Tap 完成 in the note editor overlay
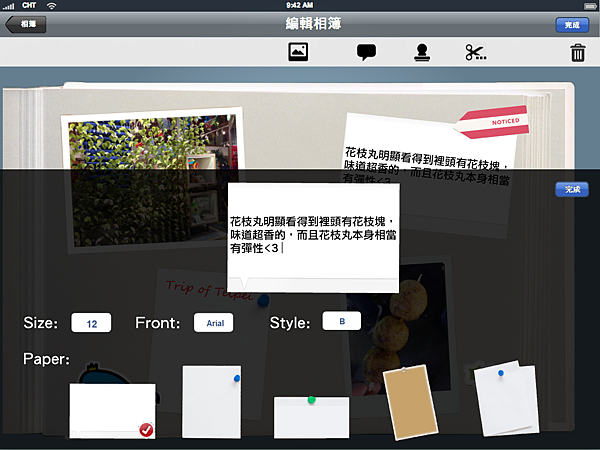The height and width of the screenshot is (450, 600). point(572,189)
